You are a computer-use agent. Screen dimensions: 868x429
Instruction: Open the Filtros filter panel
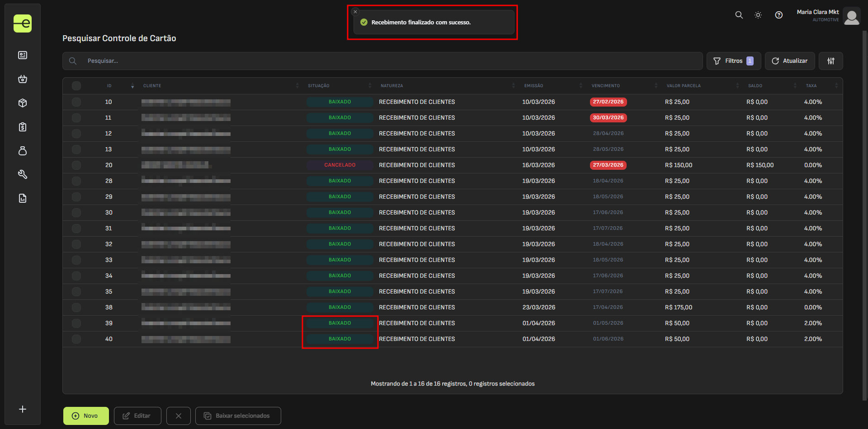point(733,61)
